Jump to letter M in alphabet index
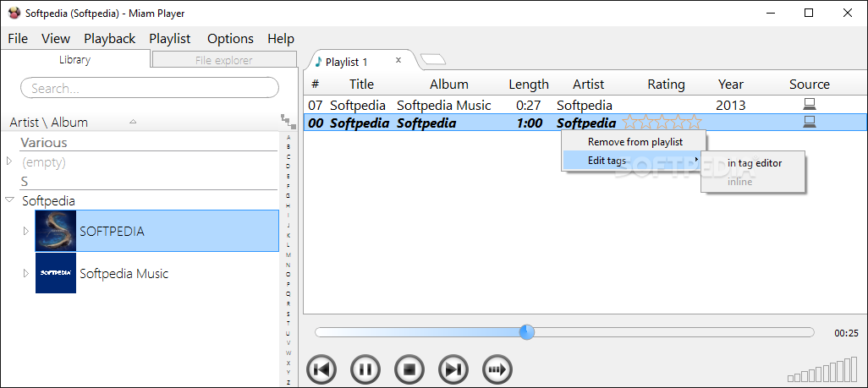Image resolution: width=868 pixels, height=388 pixels. [288, 254]
